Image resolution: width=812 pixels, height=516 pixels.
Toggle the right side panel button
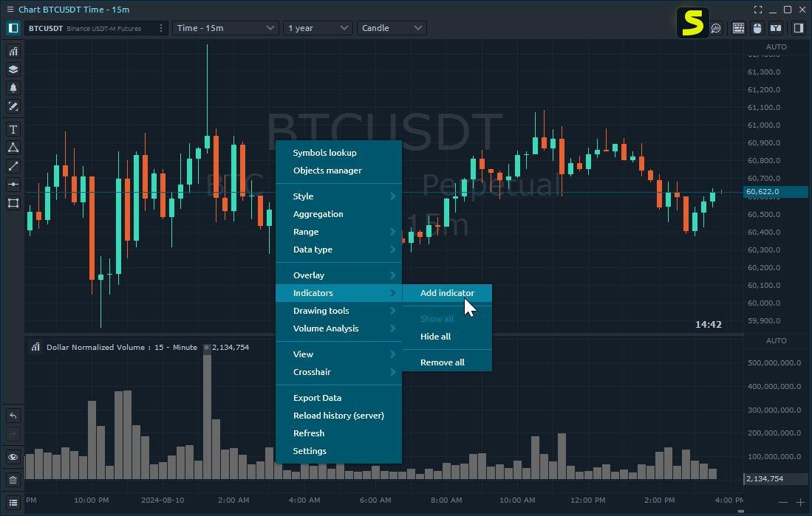tap(799, 28)
